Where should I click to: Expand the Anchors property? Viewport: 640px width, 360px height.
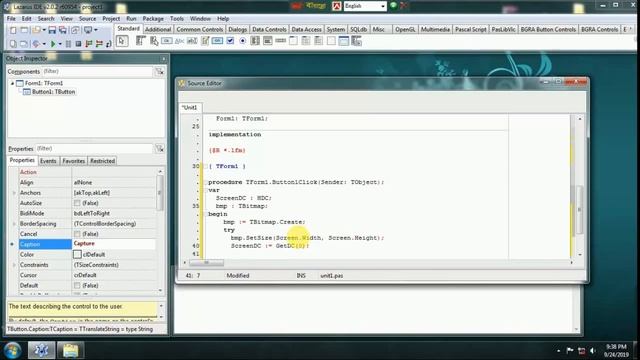click(14, 193)
